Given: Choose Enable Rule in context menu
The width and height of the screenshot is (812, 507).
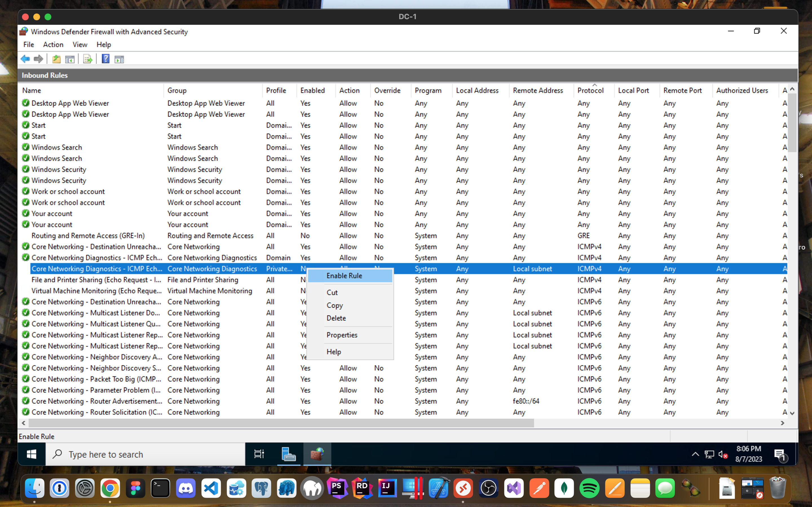Looking at the screenshot, I should (x=344, y=276).
